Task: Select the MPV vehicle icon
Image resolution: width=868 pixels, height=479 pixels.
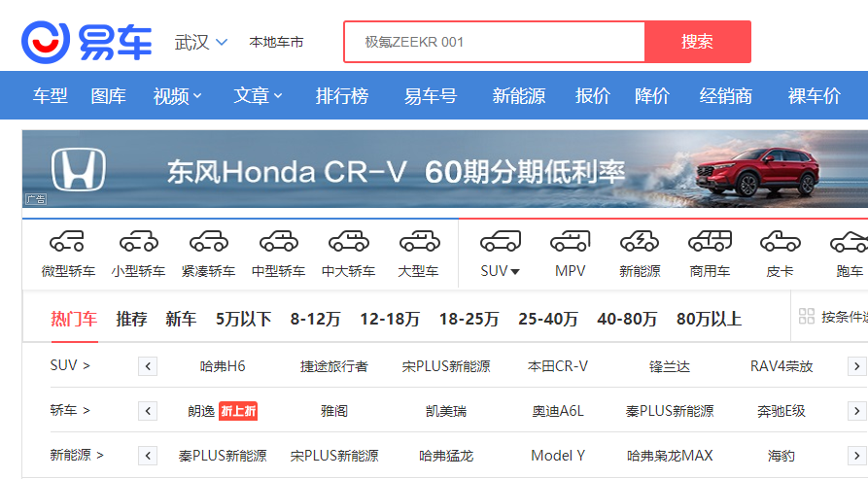Action: [570, 242]
